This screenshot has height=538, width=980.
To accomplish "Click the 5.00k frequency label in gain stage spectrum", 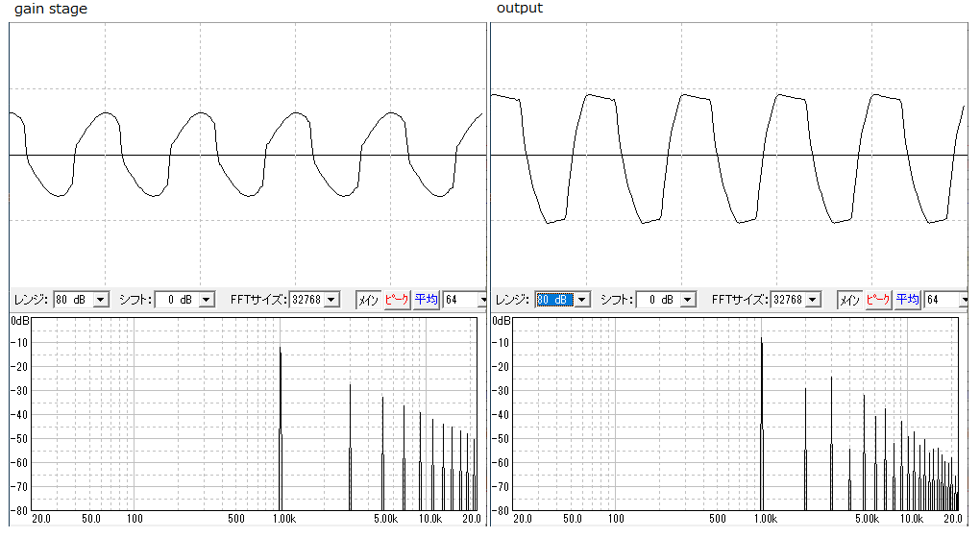I will [385, 519].
